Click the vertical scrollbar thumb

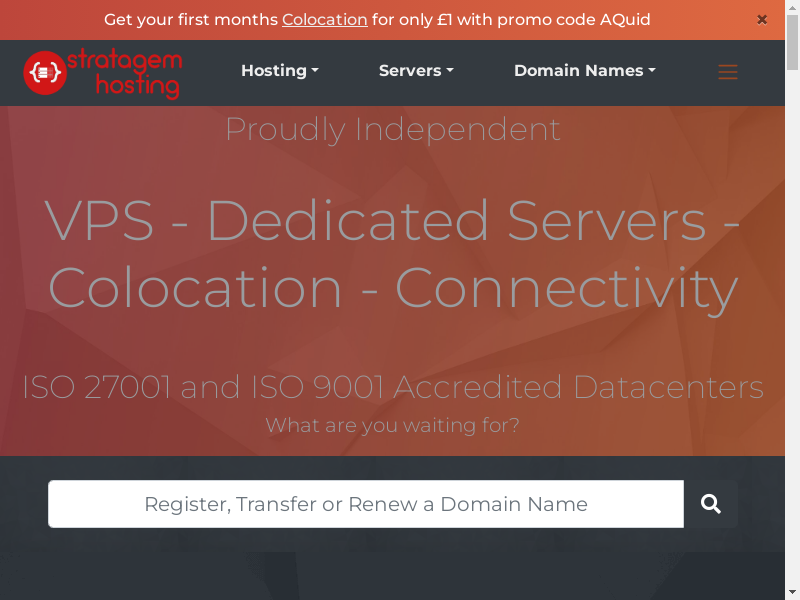[793, 40]
